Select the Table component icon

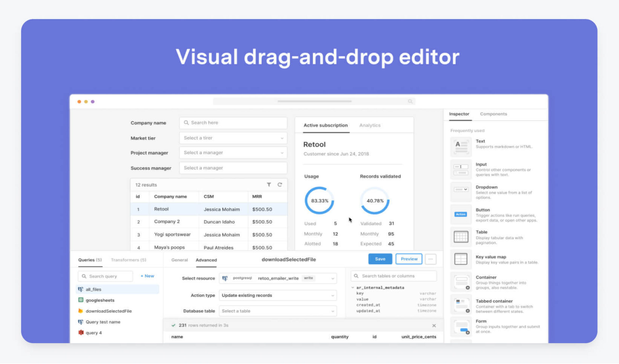pyautogui.click(x=461, y=237)
